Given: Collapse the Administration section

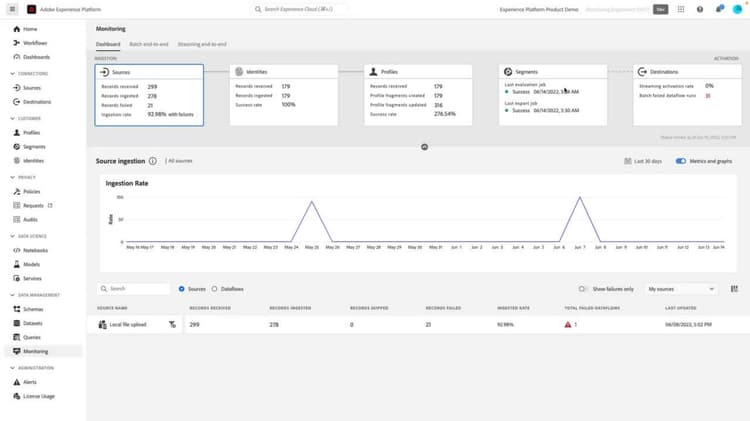Looking at the screenshot, I should [x=12, y=368].
